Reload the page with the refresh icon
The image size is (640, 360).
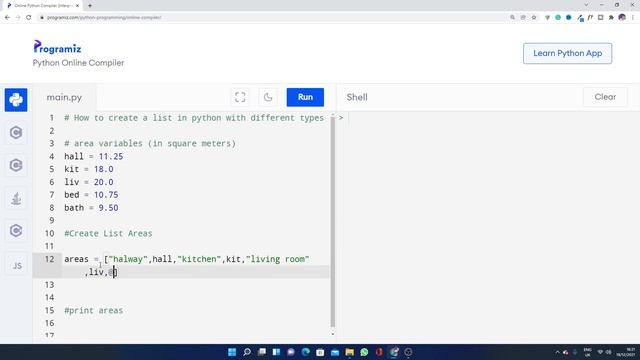[29, 18]
